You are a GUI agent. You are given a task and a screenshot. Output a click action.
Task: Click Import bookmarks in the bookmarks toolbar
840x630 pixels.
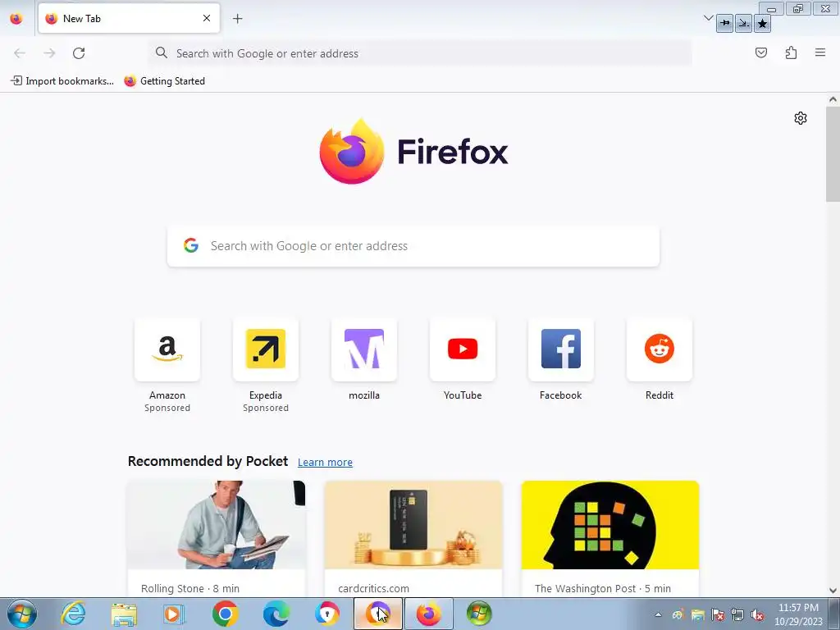(62, 81)
